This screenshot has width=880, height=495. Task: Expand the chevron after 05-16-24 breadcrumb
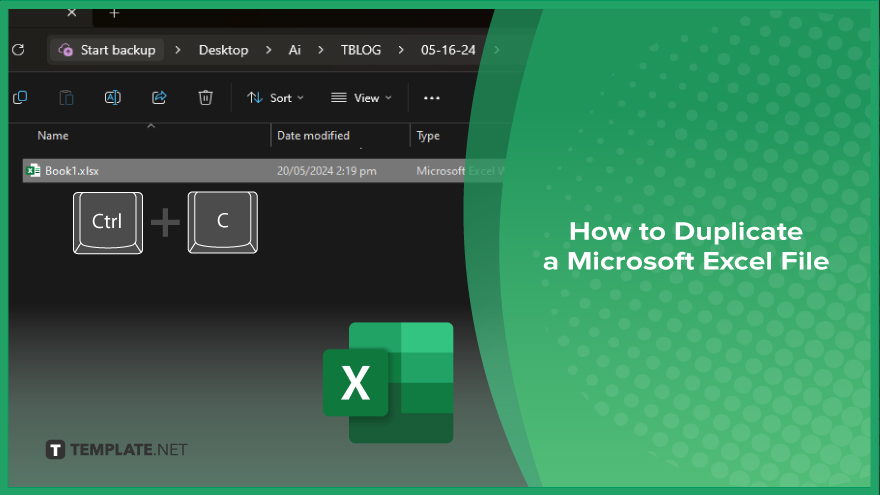pyautogui.click(x=497, y=50)
